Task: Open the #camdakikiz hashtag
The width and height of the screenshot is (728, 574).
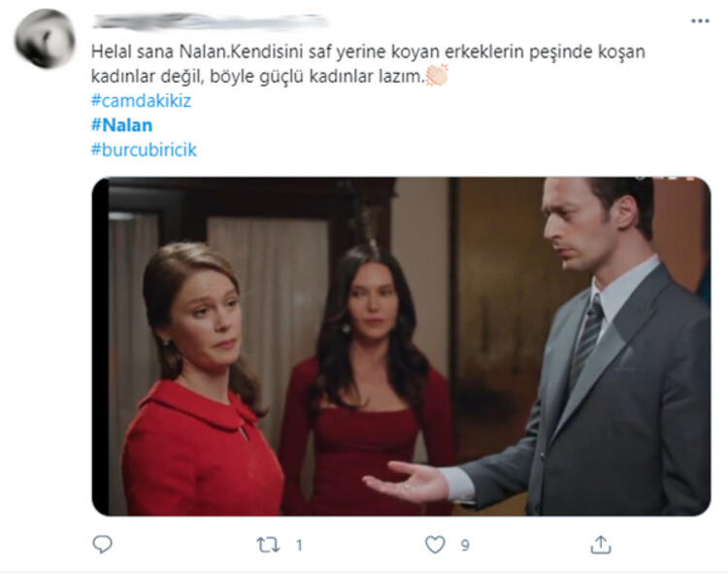Action: point(141,101)
